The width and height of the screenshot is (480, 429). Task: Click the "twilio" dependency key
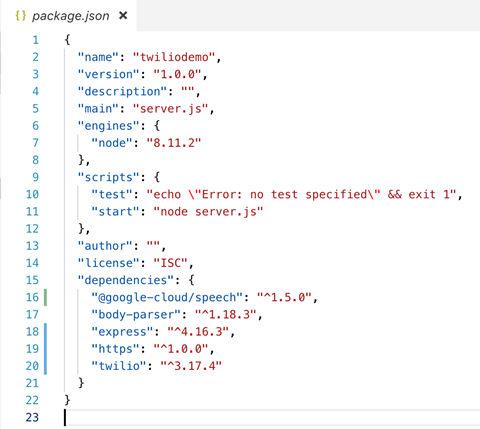point(119,366)
